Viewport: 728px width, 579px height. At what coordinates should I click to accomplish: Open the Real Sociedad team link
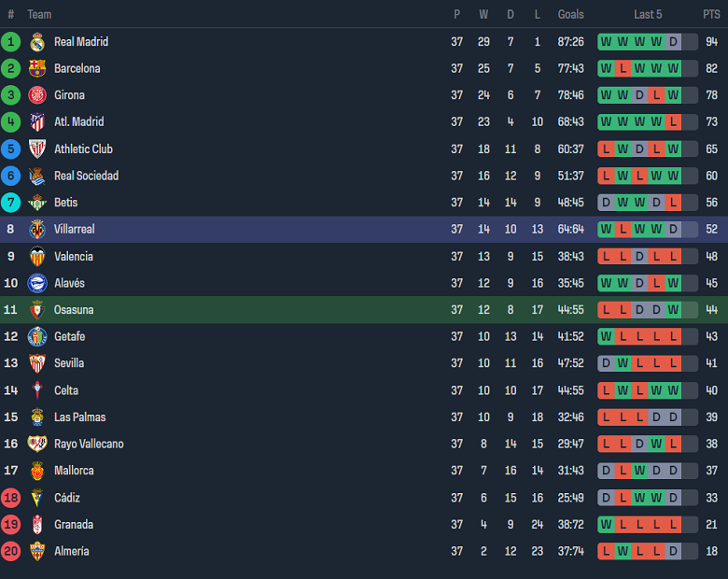[x=86, y=176]
